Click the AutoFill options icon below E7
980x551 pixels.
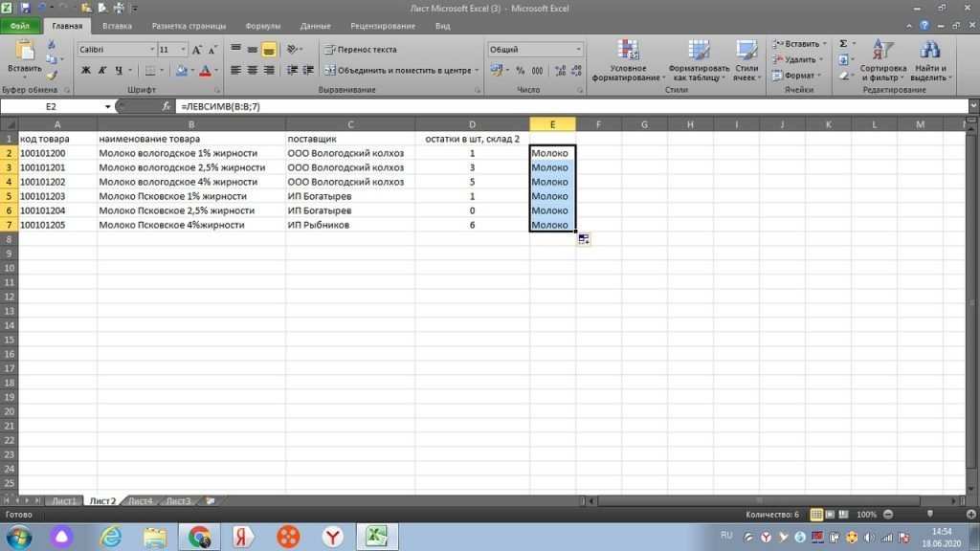584,239
